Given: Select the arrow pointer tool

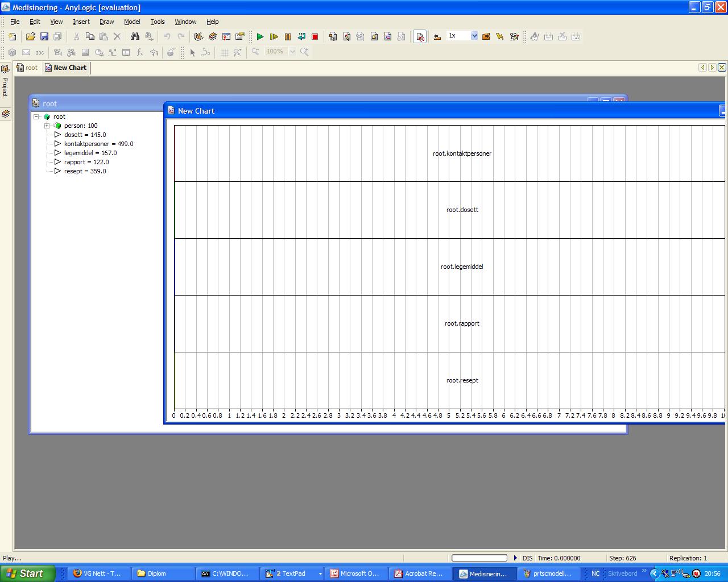Looking at the screenshot, I should coord(192,52).
